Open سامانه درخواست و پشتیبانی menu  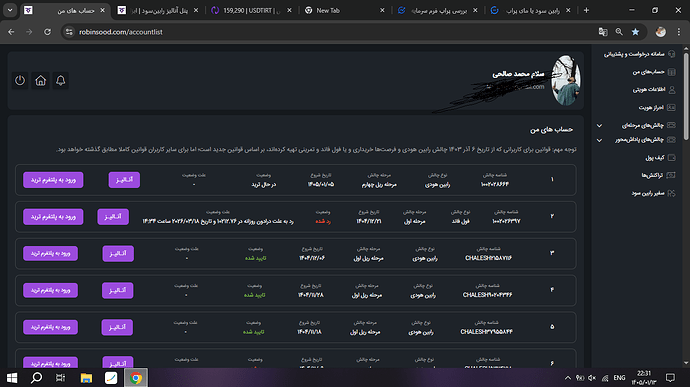[634, 54]
